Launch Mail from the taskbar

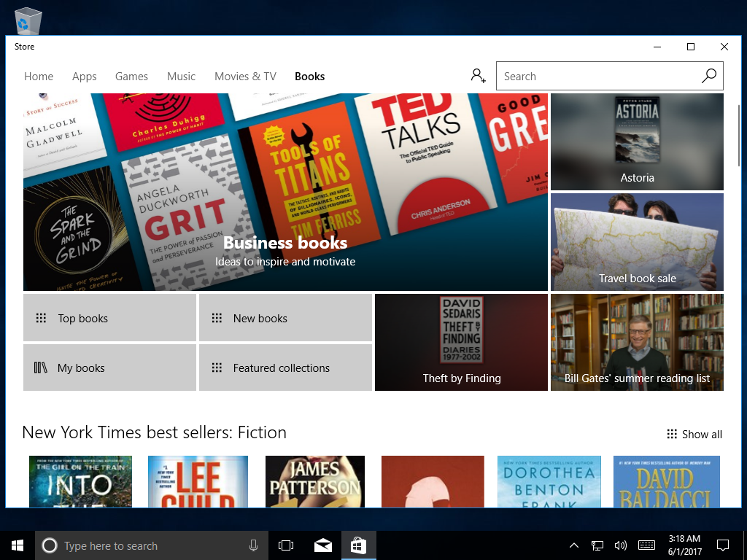click(323, 545)
